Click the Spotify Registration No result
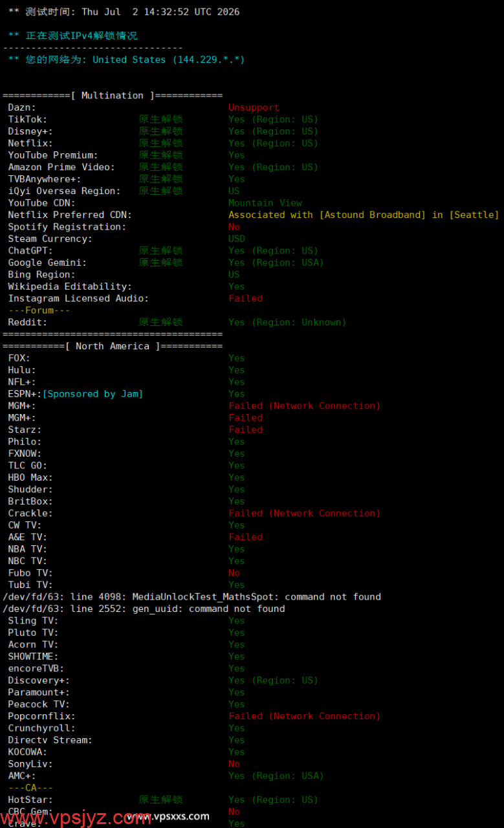The width and height of the screenshot is (504, 828). [x=234, y=227]
